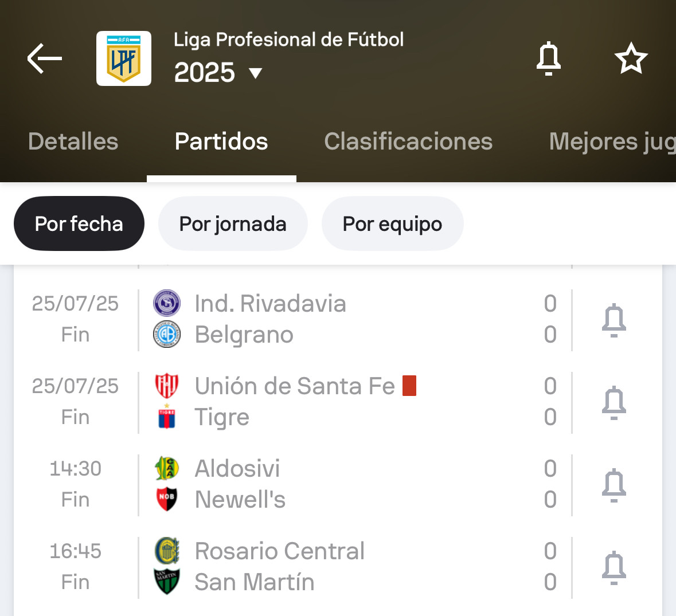Open the 2025 season dropdown arrow
The image size is (676, 616).
256,73
